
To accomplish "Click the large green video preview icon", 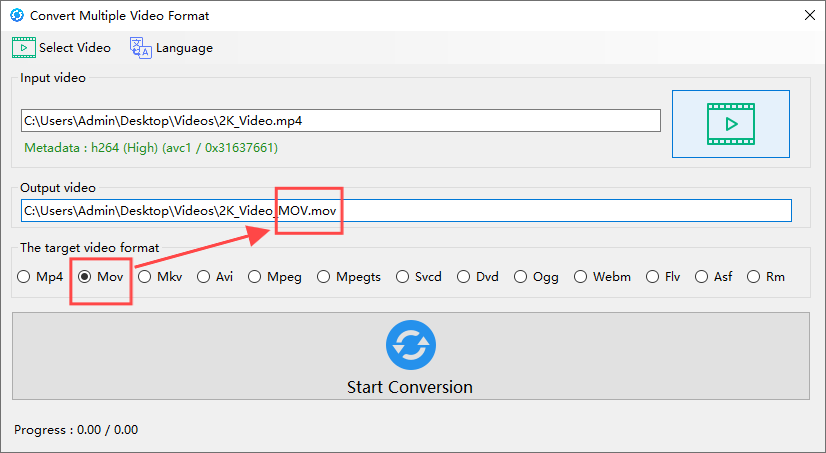I will pos(731,124).
